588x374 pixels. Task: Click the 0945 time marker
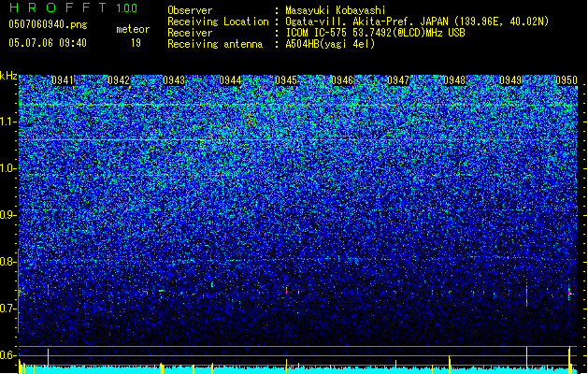tap(286, 80)
